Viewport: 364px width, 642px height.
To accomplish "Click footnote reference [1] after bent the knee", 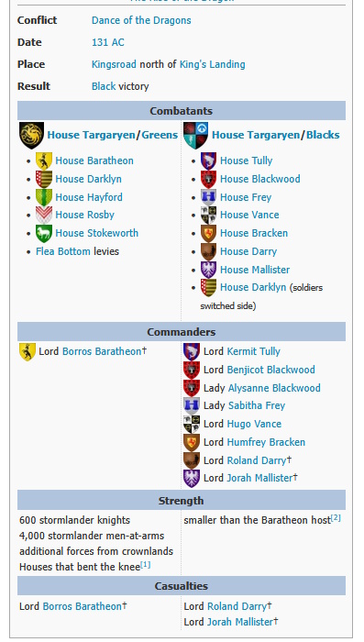I will (146, 565).
